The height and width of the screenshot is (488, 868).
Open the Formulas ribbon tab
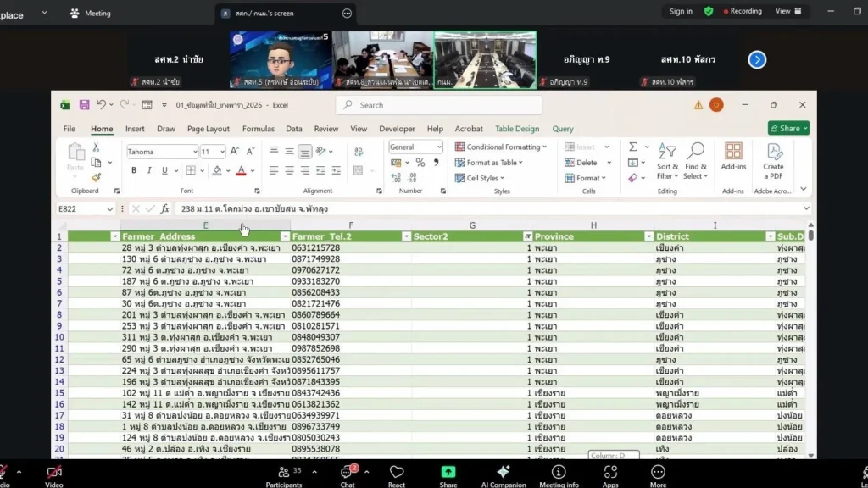258,129
